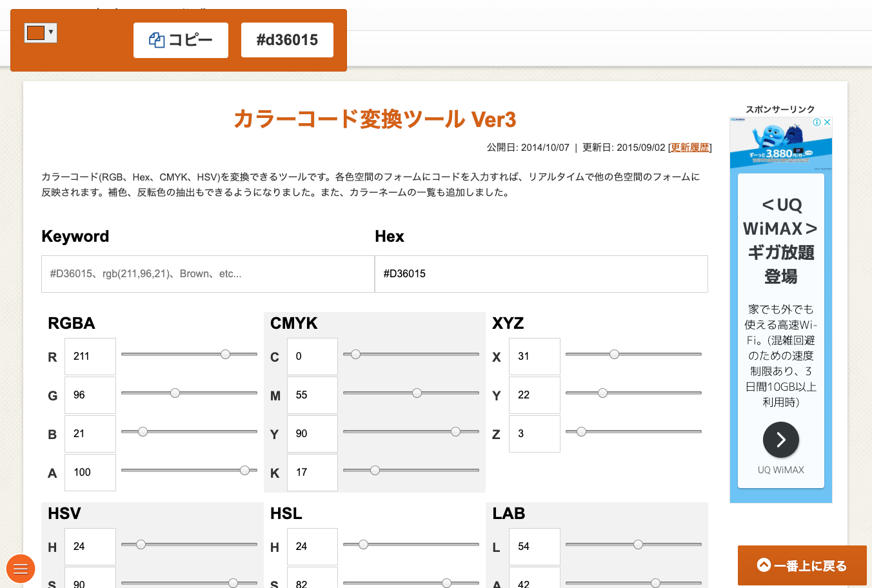872x588 pixels.
Task: Select the Hex field showing #D36015
Action: (541, 273)
